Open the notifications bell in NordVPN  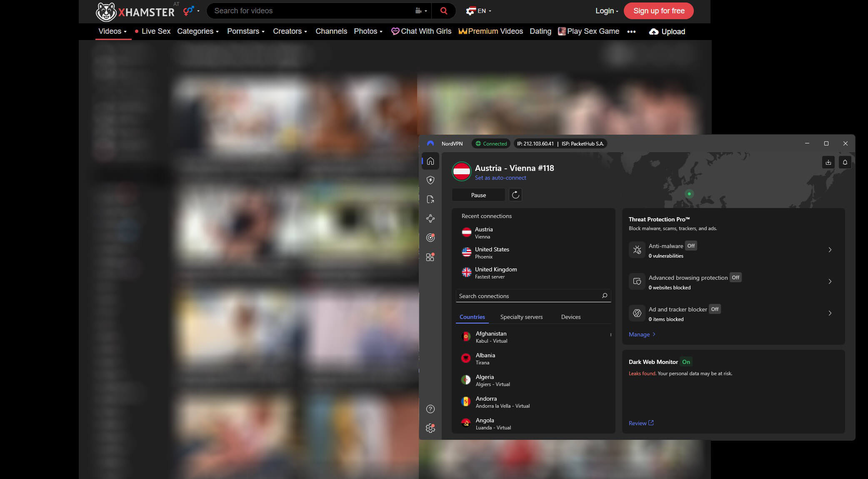coord(845,162)
